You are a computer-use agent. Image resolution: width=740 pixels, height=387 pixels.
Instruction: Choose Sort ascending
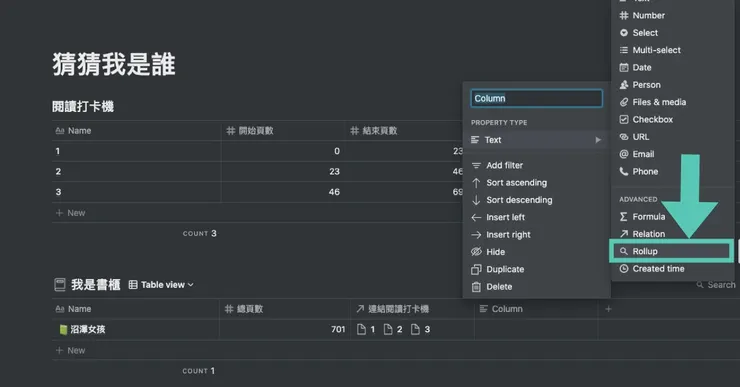click(536, 183)
